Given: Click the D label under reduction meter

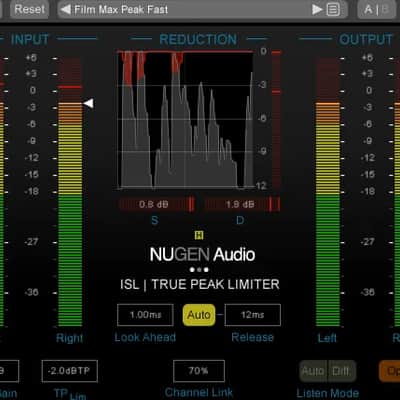Looking at the screenshot, I should [x=240, y=220].
